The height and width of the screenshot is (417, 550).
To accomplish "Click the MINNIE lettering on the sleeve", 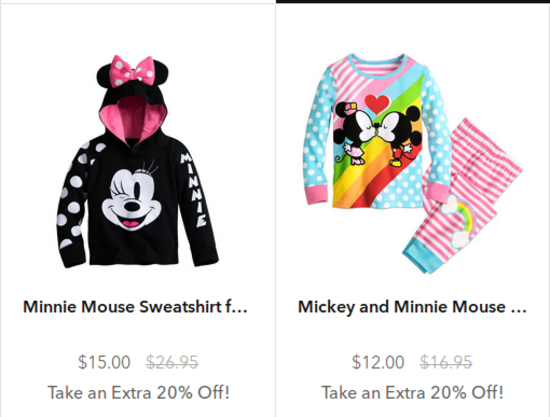I will [x=193, y=190].
